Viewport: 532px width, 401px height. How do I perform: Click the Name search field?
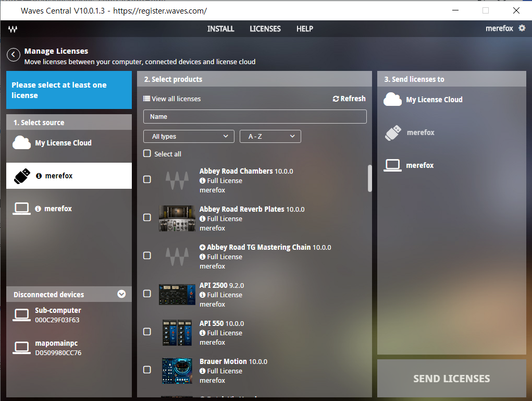[x=254, y=116]
